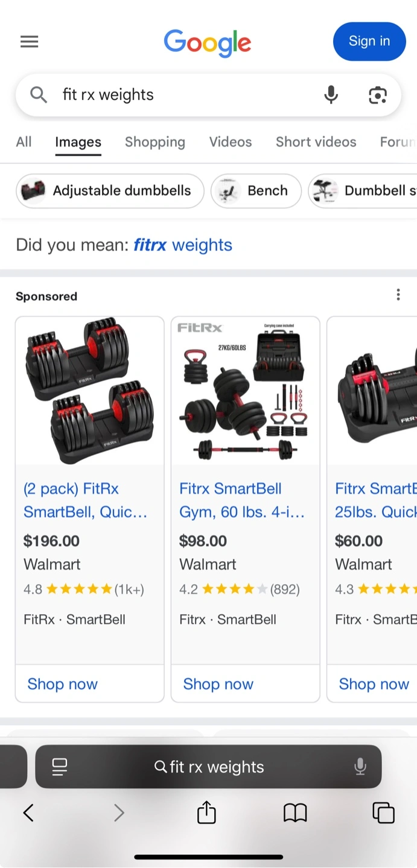This screenshot has width=417, height=868.
Task: Tap the magnifier icon in search box
Action: [39, 95]
